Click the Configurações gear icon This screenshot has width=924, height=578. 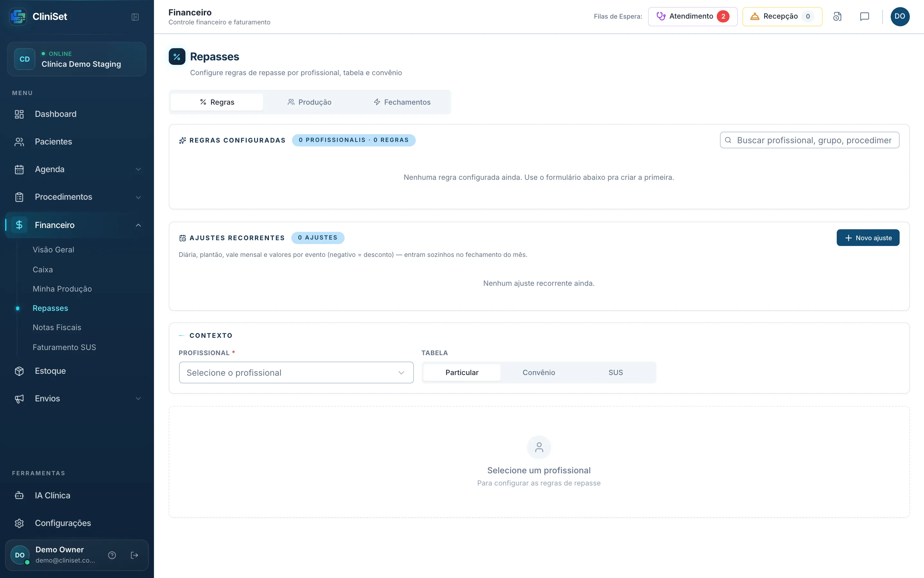[x=19, y=523]
